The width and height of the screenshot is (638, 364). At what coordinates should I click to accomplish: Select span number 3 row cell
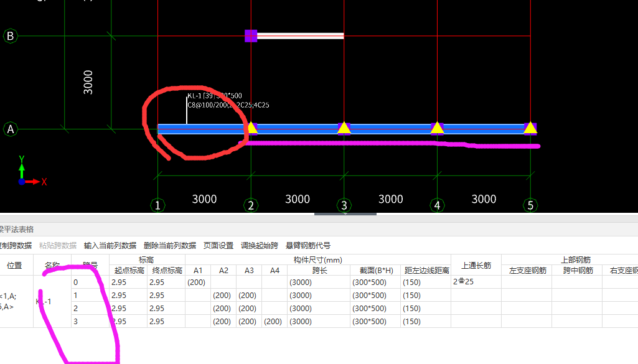[x=90, y=321]
